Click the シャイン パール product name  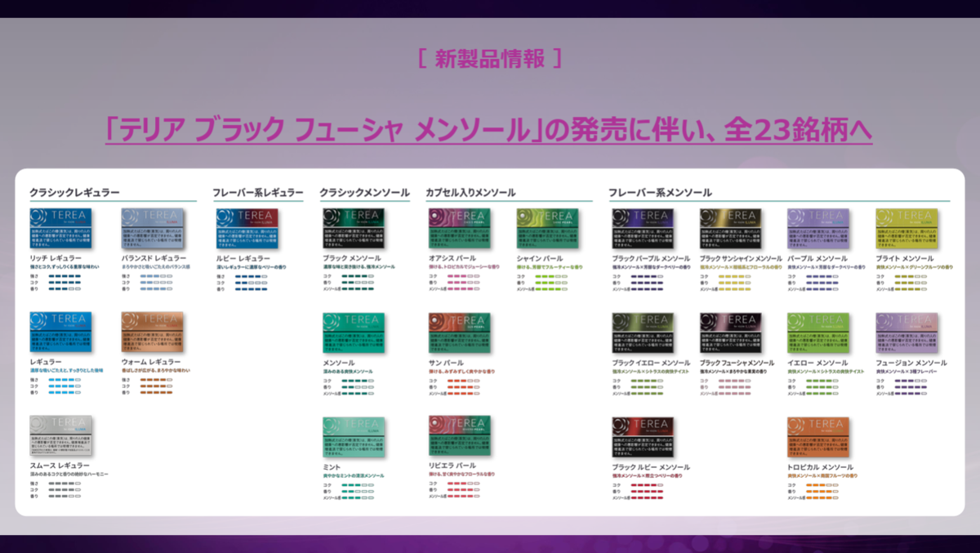[541, 258]
